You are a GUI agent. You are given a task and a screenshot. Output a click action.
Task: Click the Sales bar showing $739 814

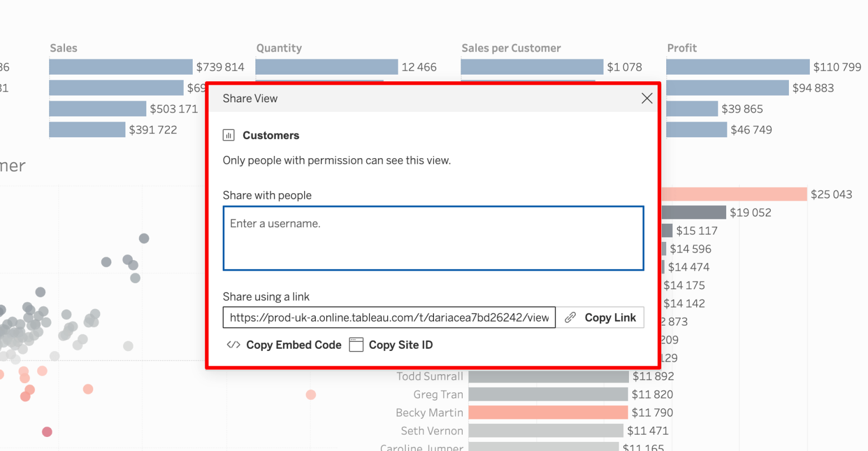[120, 67]
